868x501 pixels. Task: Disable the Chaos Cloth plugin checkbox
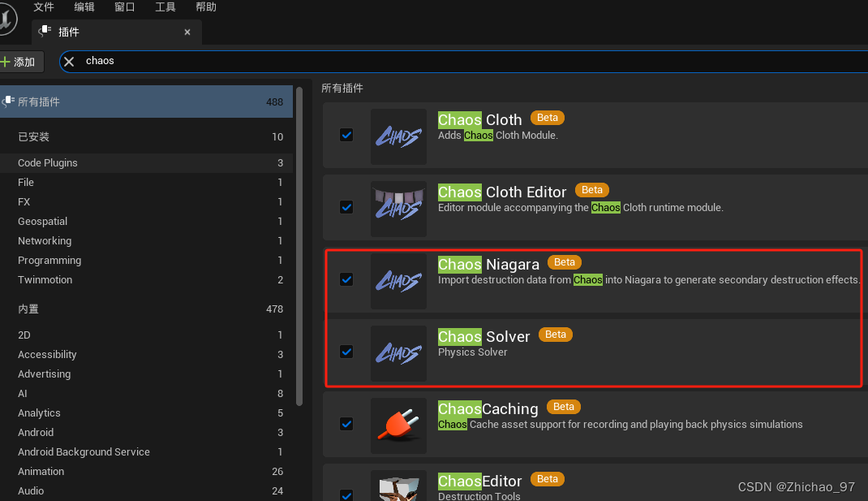coord(346,135)
